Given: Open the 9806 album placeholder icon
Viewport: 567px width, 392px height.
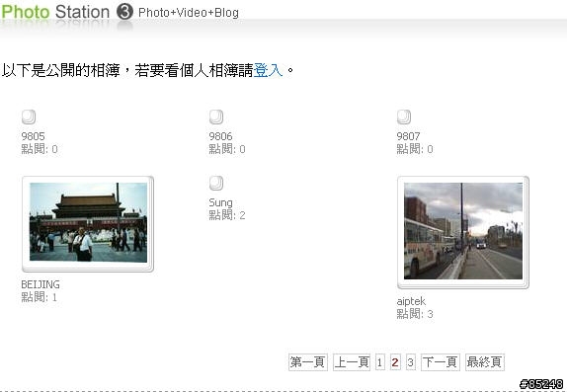Looking at the screenshot, I should (x=216, y=117).
